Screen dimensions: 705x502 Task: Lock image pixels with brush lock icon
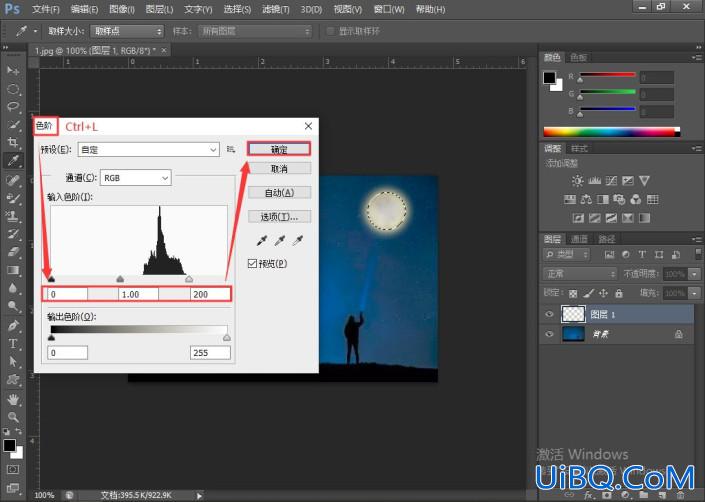click(589, 293)
